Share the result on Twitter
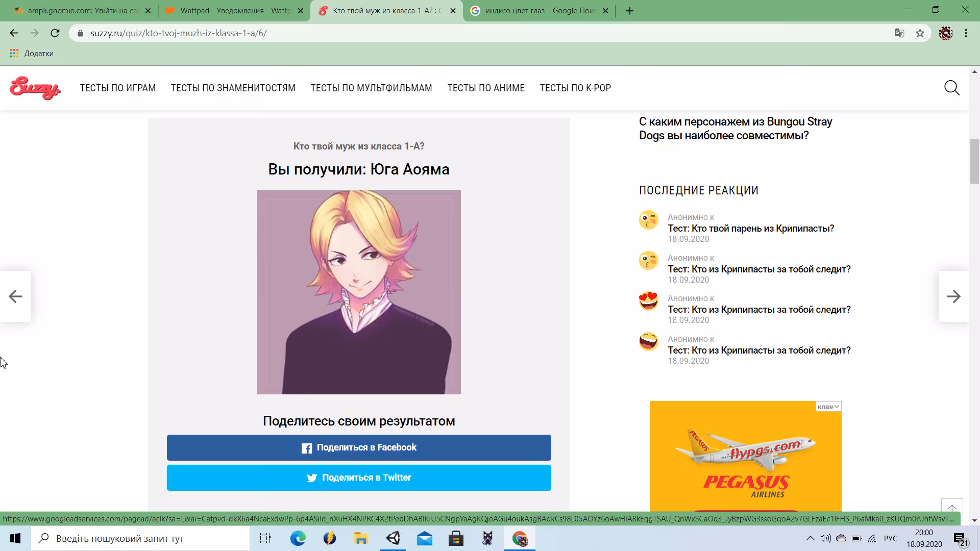Image resolution: width=980 pixels, height=551 pixels. pyautogui.click(x=359, y=478)
